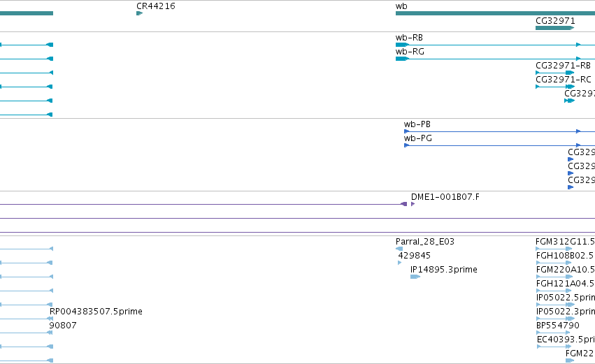Select the BP554790 EST feature
The image size is (595, 364).
click(552, 333)
